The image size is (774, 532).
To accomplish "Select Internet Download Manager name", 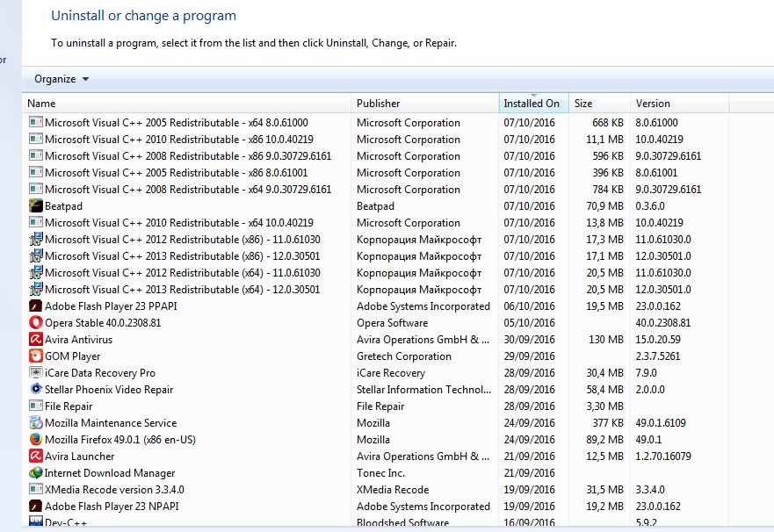I will point(110,473).
